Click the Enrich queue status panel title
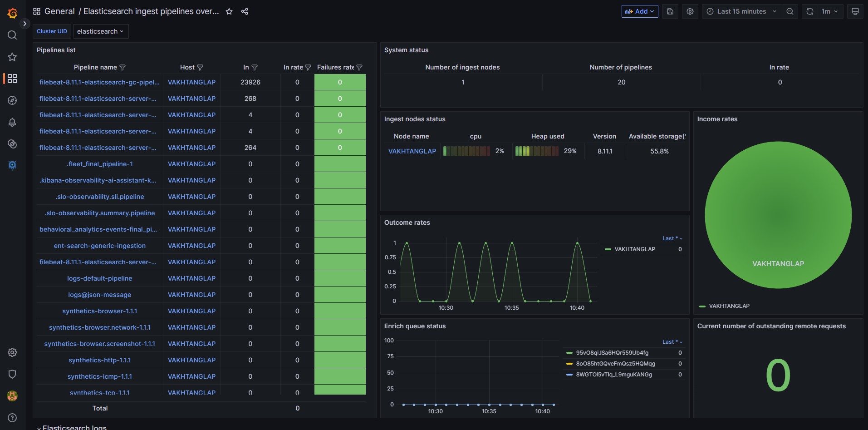The width and height of the screenshot is (868, 430). (x=415, y=326)
